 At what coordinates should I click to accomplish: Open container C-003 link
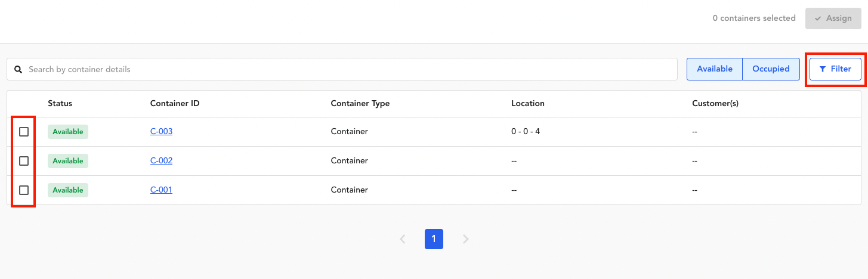161,131
